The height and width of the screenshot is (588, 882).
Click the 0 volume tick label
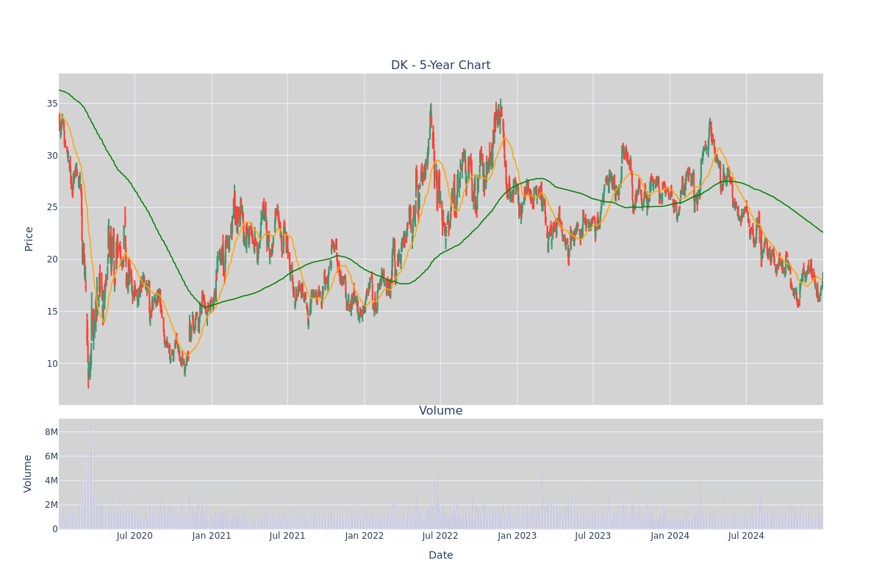55,529
